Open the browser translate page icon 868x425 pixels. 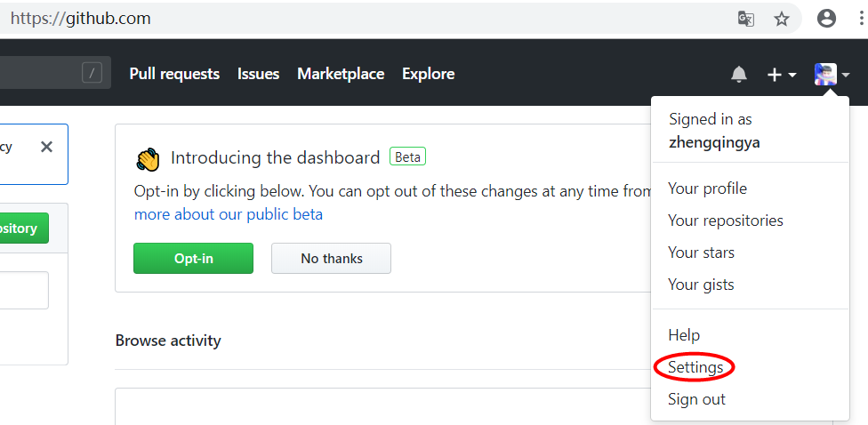pyautogui.click(x=746, y=19)
